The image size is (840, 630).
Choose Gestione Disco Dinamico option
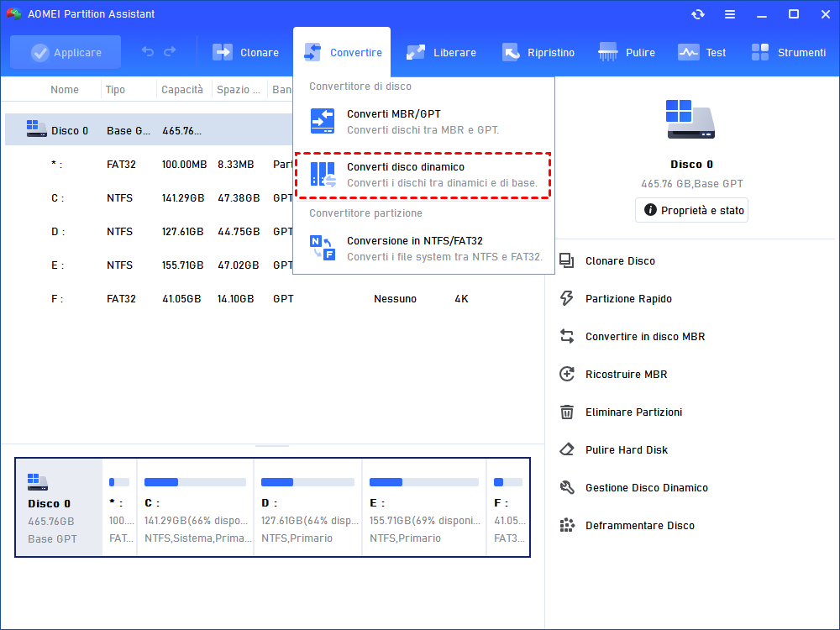click(x=646, y=487)
